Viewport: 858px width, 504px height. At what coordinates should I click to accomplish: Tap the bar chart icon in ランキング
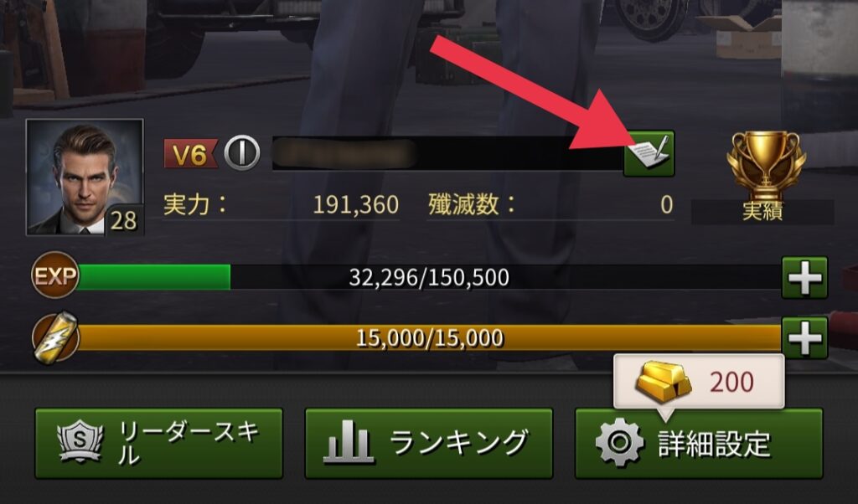pos(348,442)
